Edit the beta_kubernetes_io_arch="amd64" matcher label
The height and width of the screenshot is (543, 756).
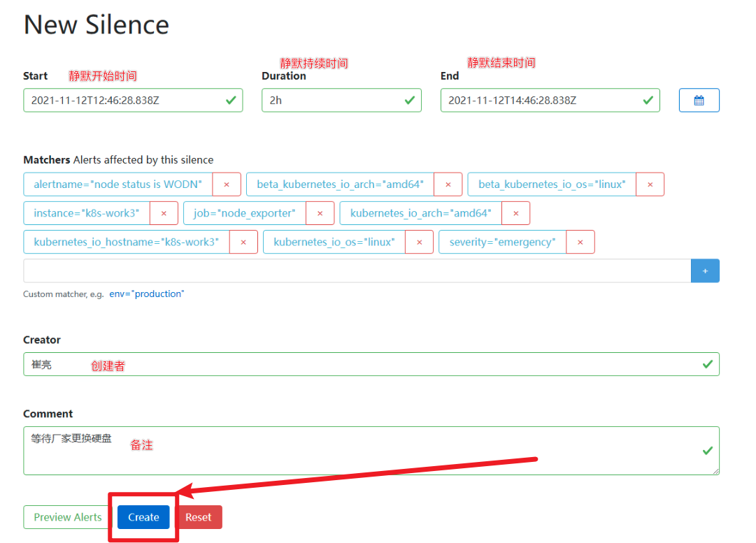click(x=340, y=184)
